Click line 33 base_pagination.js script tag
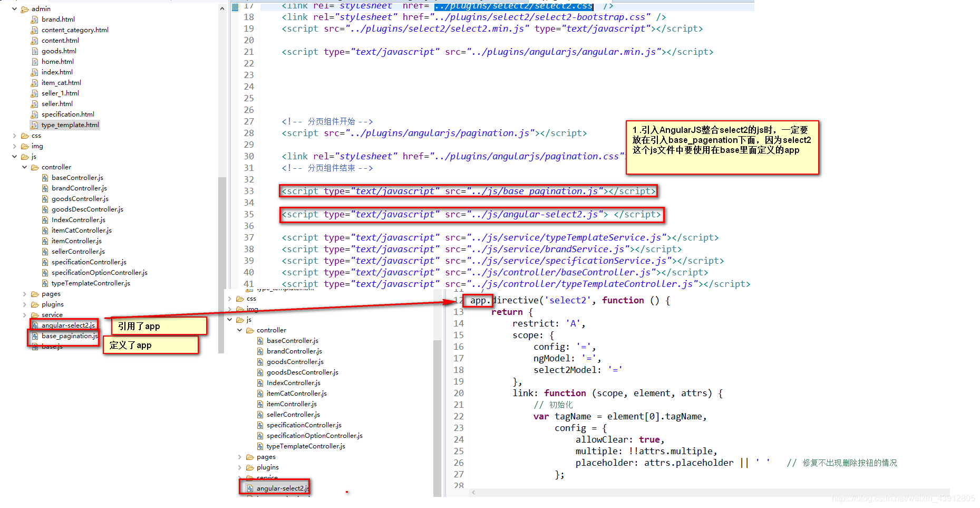Image resolution: width=980 pixels, height=508 pixels. [x=469, y=191]
